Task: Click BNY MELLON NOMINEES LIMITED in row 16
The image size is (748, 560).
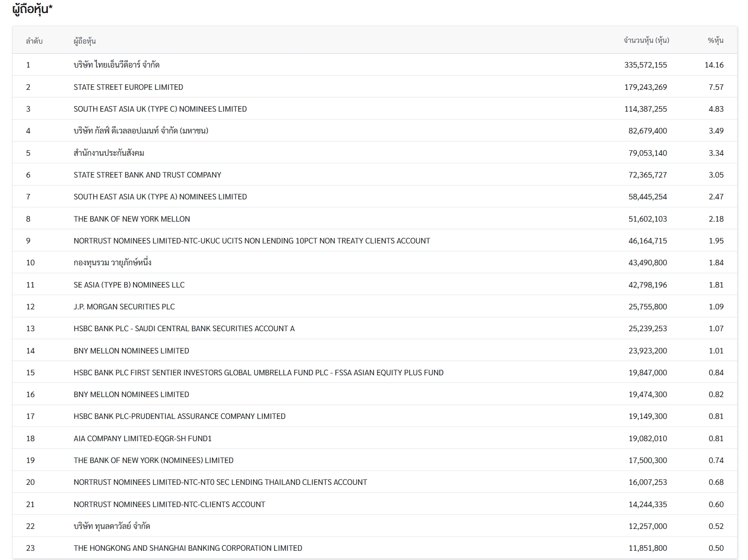Action: (131, 394)
